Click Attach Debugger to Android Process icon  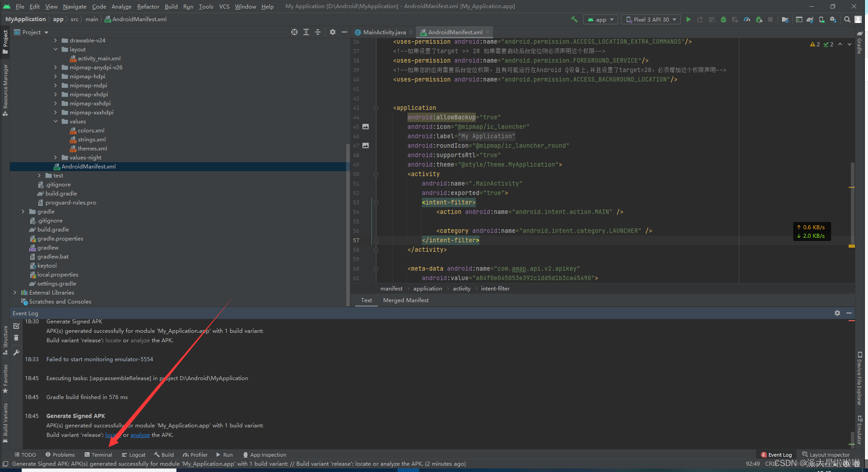click(759, 19)
